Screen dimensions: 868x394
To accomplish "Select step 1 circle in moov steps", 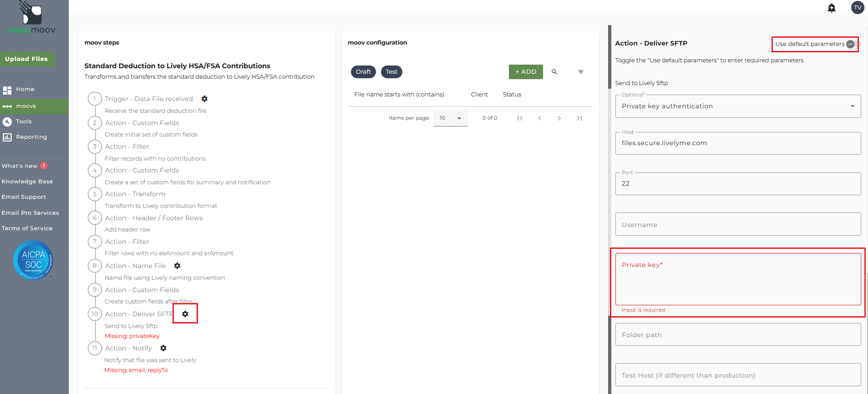I will (95, 99).
